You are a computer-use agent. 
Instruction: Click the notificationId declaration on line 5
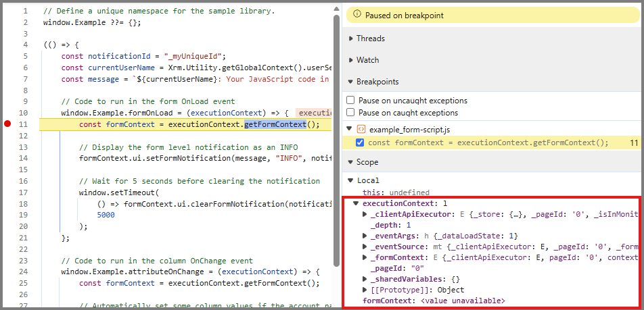[x=143, y=56]
